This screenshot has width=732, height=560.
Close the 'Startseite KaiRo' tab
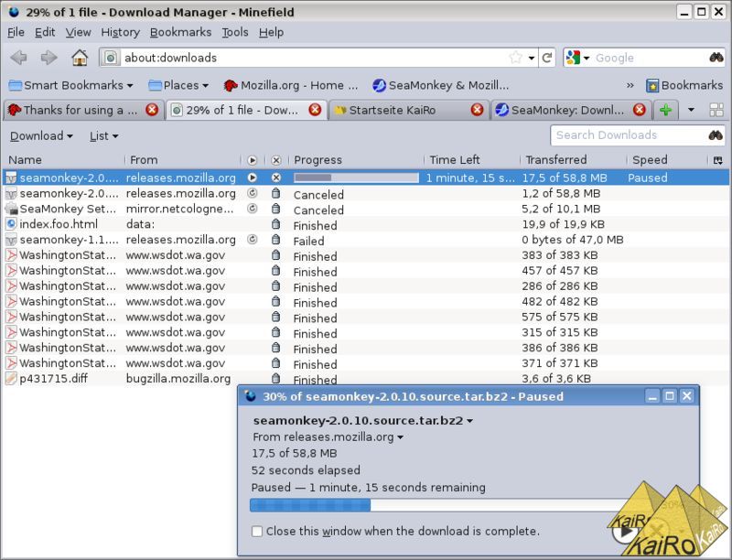[x=477, y=110]
